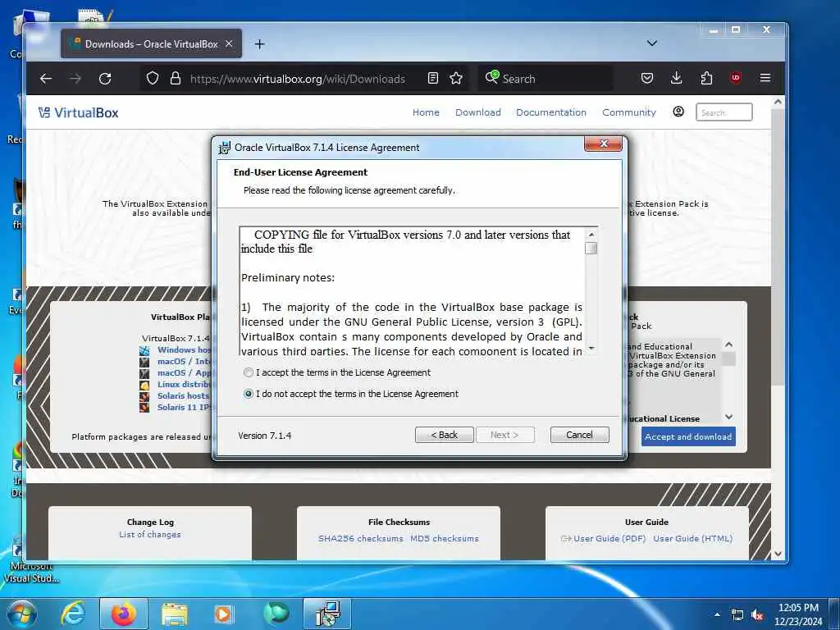Close the VirtualBox License Agreement dialog
Screen dimensions: 840x630
603,144
